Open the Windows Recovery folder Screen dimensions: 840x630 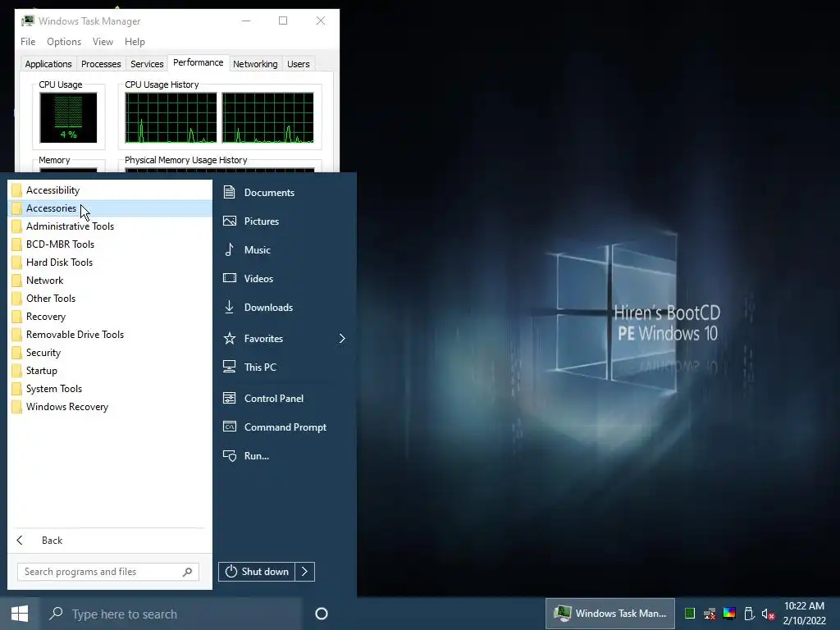(110, 407)
